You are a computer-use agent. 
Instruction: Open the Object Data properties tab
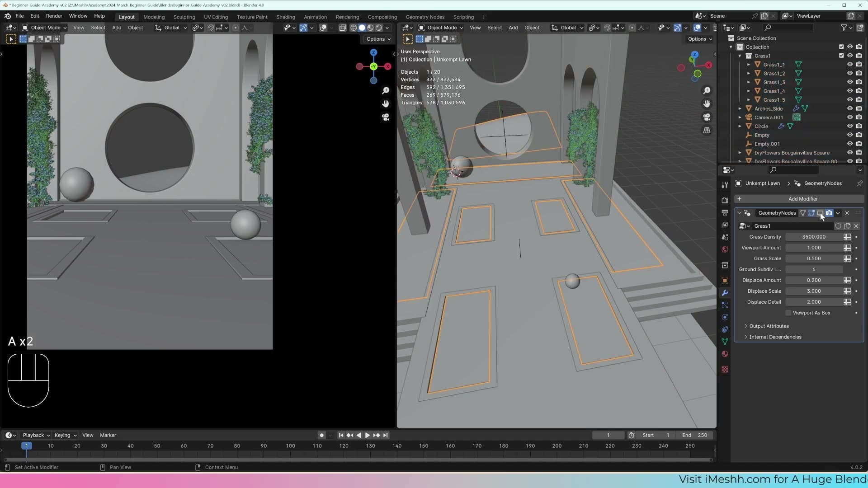[725, 342]
